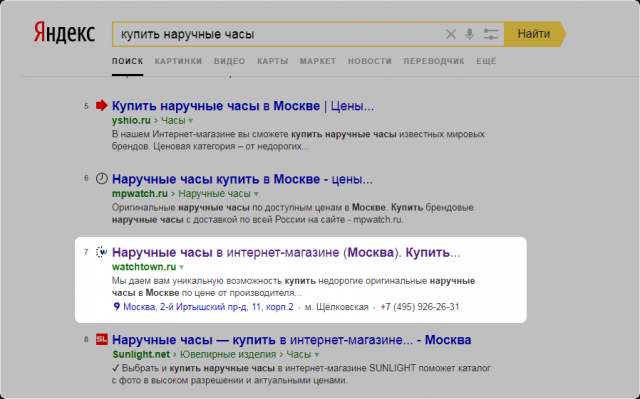
Task: Click phone number +7 (495) 926-26-31
Action: 420,307
